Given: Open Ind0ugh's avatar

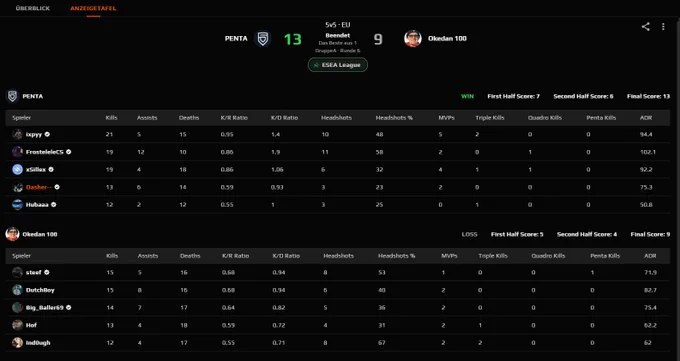Looking at the screenshot, I should point(17,343).
